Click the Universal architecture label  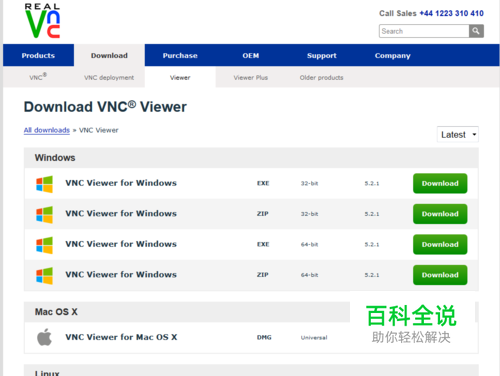314,337
